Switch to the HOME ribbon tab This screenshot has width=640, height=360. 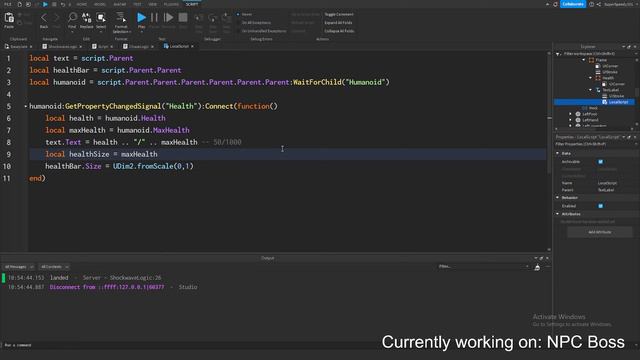pos(82,4)
